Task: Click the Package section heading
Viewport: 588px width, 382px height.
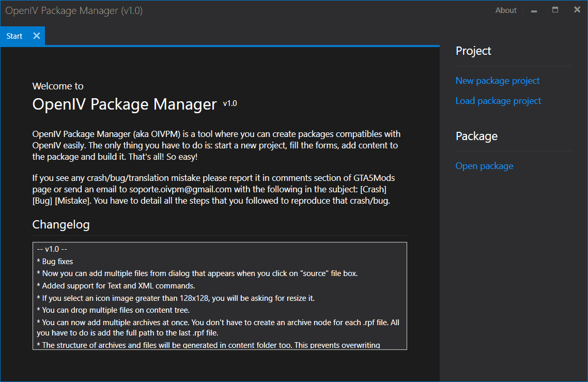Action: click(476, 136)
